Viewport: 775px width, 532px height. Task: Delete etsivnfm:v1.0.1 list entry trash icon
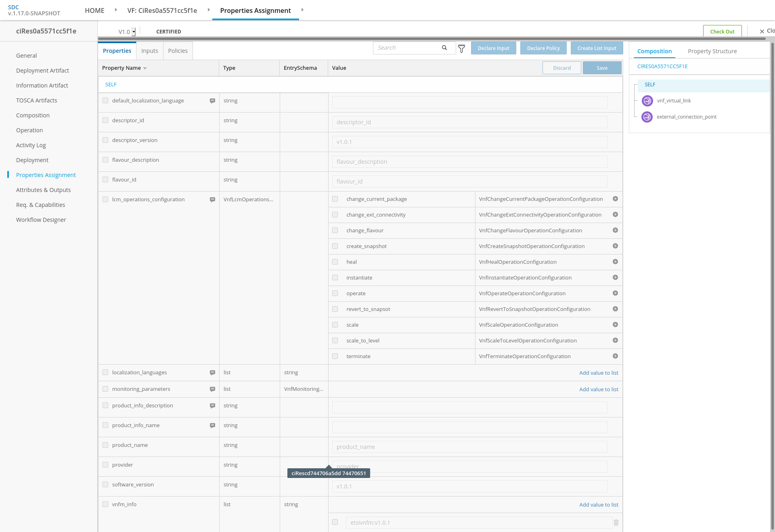click(x=616, y=523)
